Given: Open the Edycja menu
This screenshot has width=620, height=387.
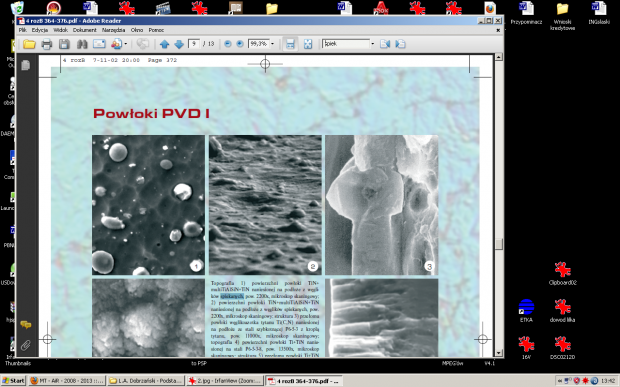Looking at the screenshot, I should tap(40, 30).
